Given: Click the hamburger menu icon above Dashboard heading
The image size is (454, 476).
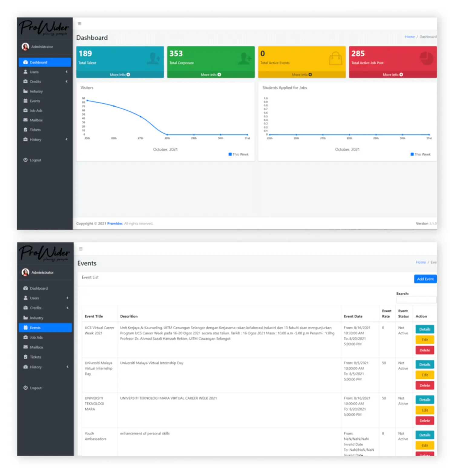Looking at the screenshot, I should coord(80,24).
